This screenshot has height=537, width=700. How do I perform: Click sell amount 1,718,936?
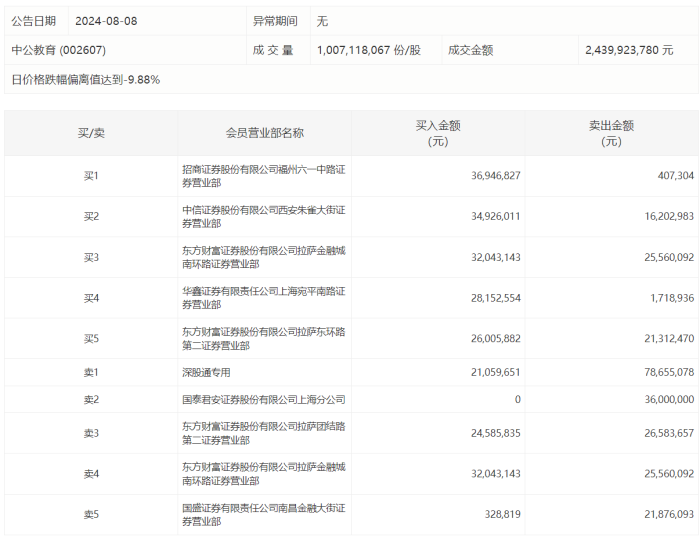(x=672, y=298)
